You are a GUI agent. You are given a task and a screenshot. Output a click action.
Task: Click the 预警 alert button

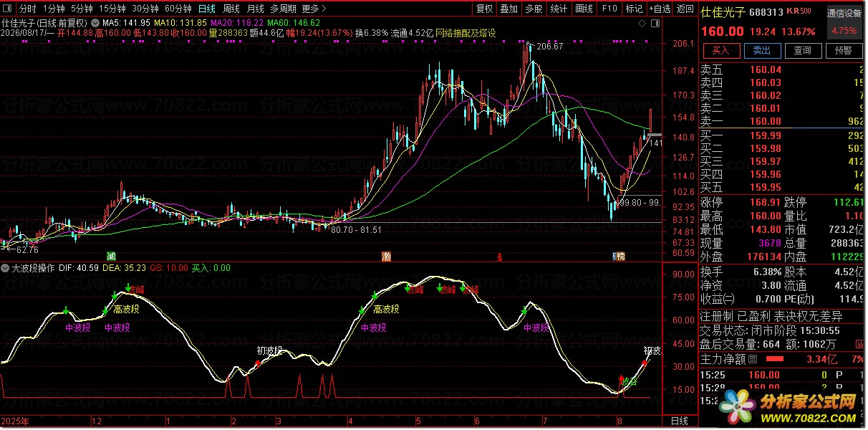pyautogui.click(x=843, y=50)
